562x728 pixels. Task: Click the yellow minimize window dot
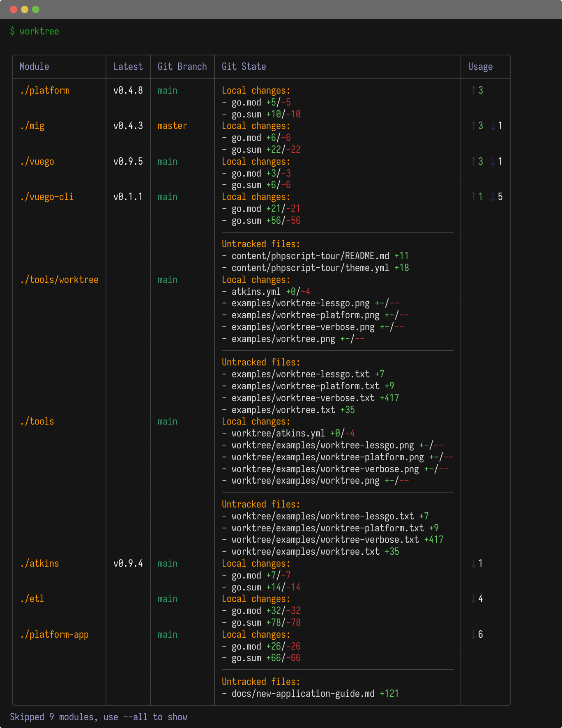(x=25, y=9)
